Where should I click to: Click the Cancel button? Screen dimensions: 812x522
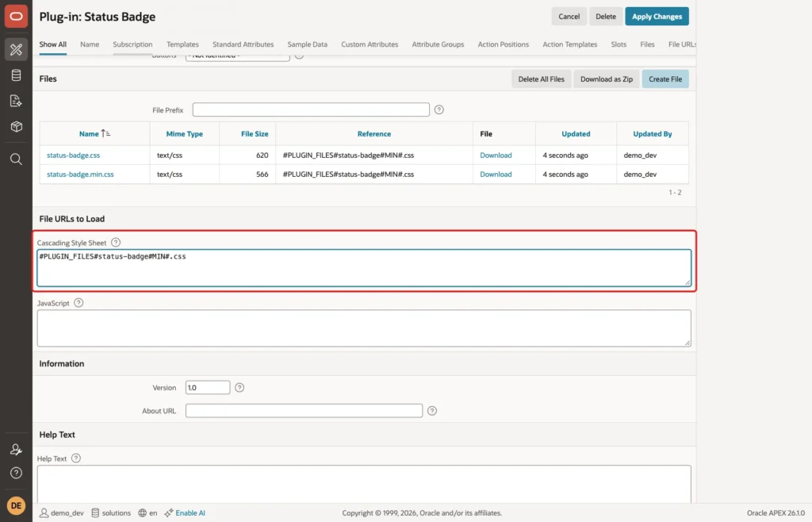[569, 17]
